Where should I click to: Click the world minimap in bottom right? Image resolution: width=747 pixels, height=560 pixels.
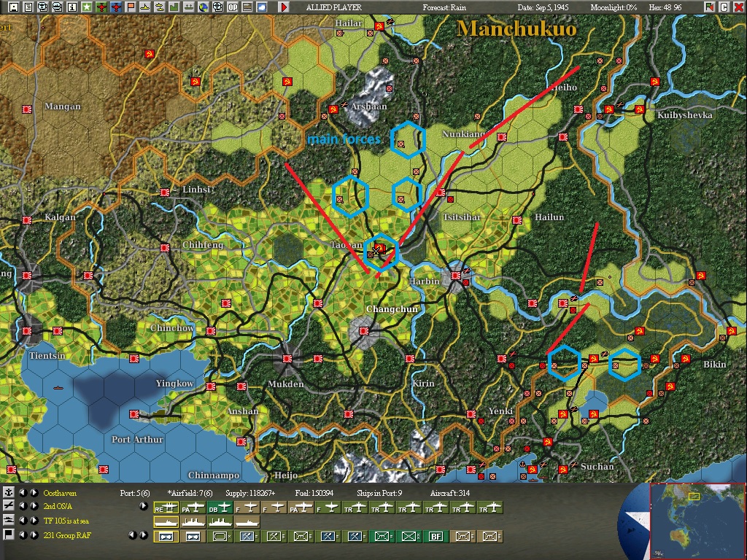[x=698, y=521]
